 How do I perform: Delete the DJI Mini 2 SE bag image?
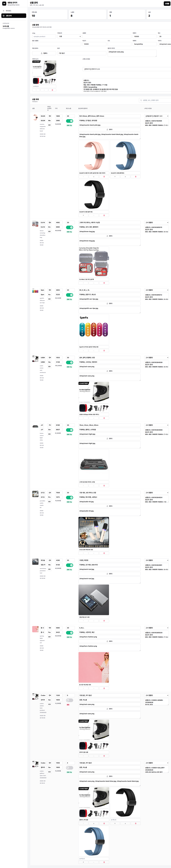coord(104,283)
